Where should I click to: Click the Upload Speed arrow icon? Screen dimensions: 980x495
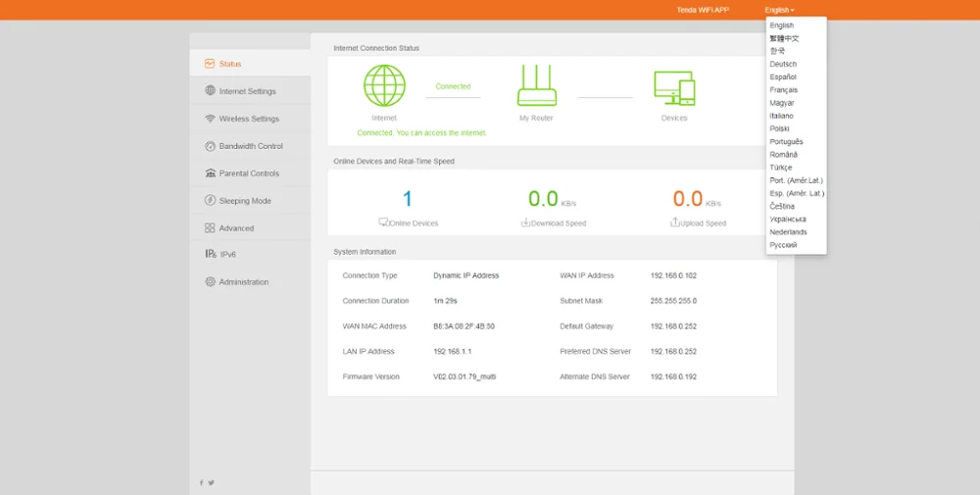pos(674,223)
